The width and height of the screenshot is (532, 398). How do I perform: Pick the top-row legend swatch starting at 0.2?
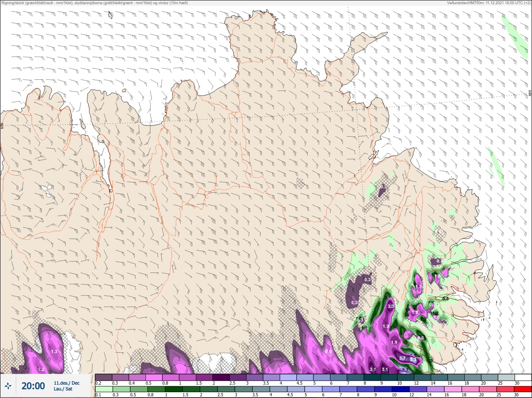pos(103,377)
